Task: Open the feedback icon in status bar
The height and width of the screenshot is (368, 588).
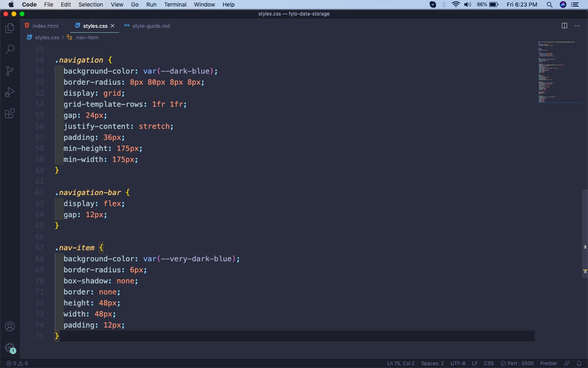Action: [x=567, y=363]
